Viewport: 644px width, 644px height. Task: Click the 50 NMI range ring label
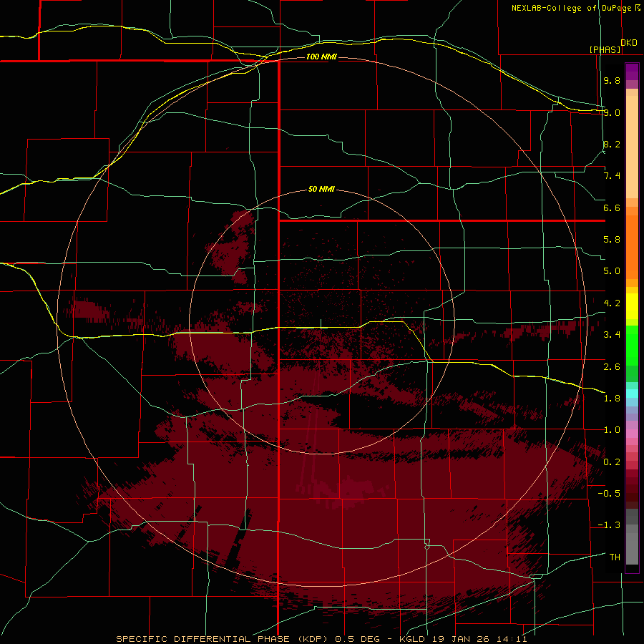pos(321,189)
